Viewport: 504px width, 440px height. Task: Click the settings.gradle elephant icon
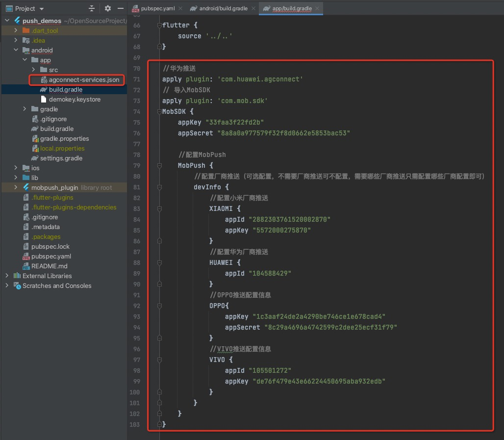(35, 158)
